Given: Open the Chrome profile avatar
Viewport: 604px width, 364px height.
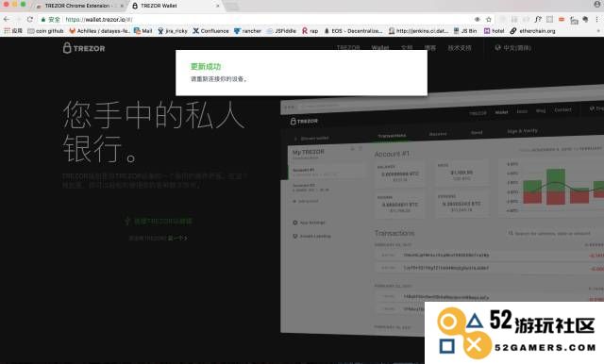Looking at the screenshot, I should [x=597, y=5].
